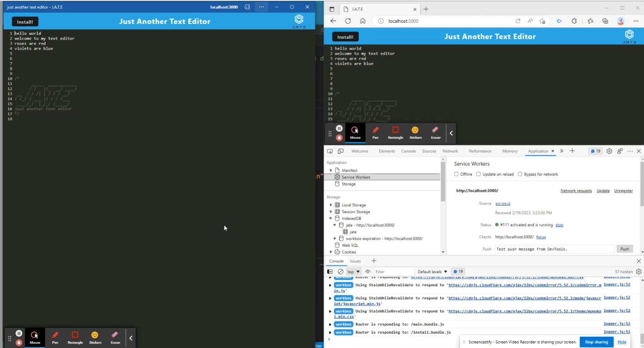Pause the Screencastify recording

coord(339,128)
